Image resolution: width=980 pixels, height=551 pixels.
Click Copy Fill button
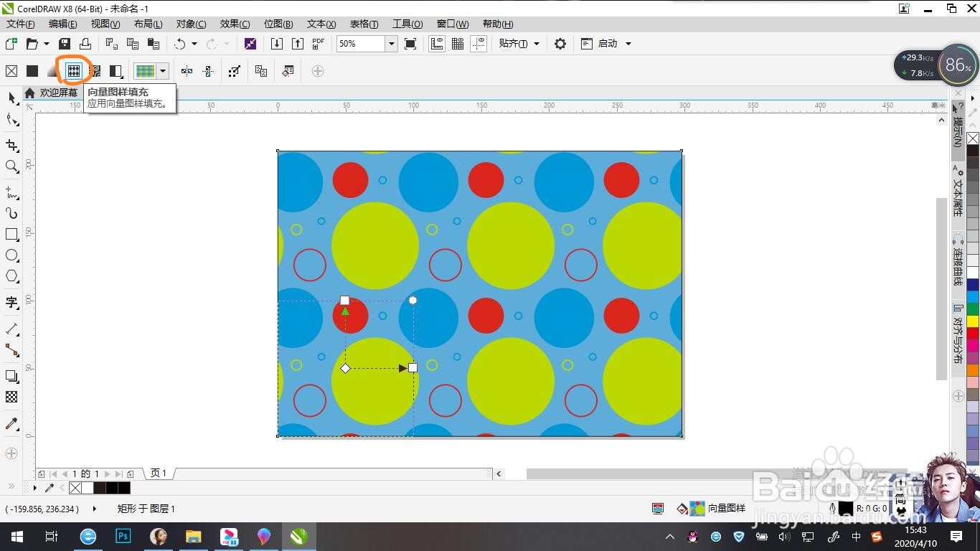[x=261, y=71]
